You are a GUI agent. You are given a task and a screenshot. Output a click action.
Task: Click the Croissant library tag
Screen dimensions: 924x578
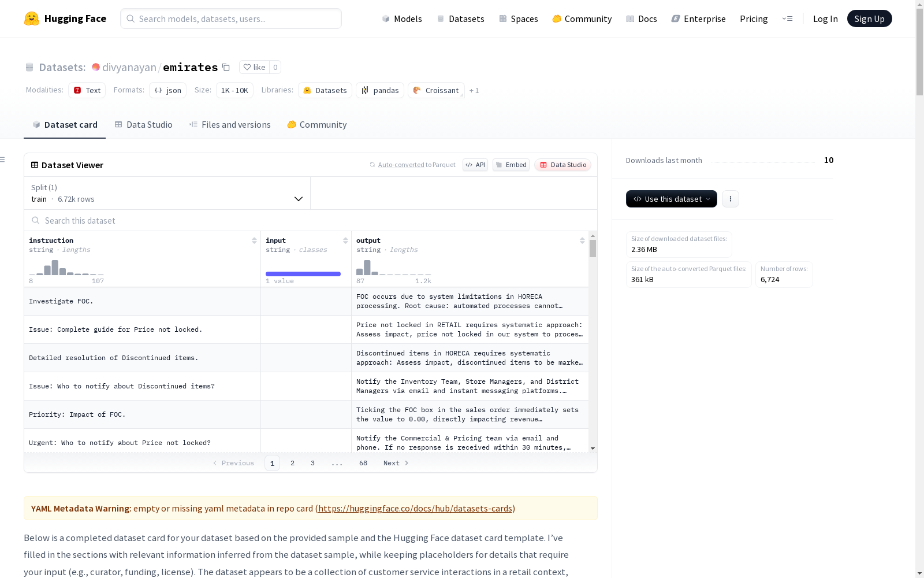click(x=436, y=90)
